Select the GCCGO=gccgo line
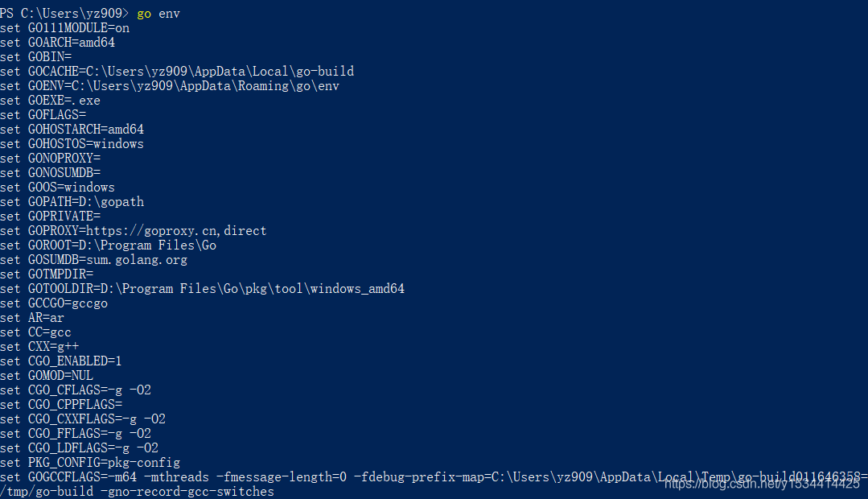This screenshot has height=499, width=868. pos(54,303)
